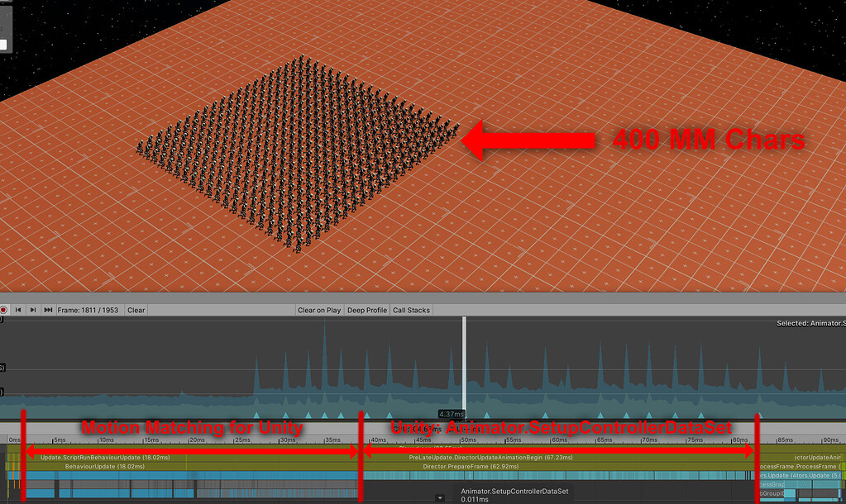This screenshot has width=846, height=504.
Task: Select the next frame arrow icon
Action: pos(35,310)
